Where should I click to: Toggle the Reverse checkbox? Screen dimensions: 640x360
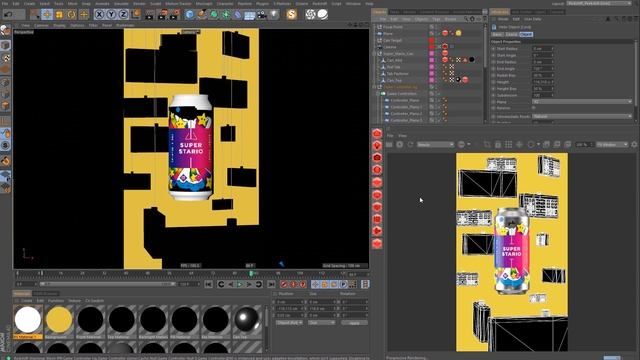(534, 108)
